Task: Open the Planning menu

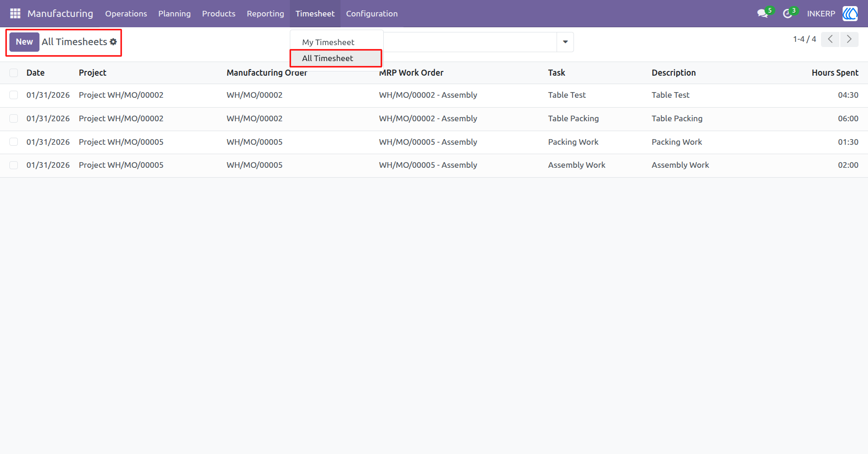Action: pos(174,14)
